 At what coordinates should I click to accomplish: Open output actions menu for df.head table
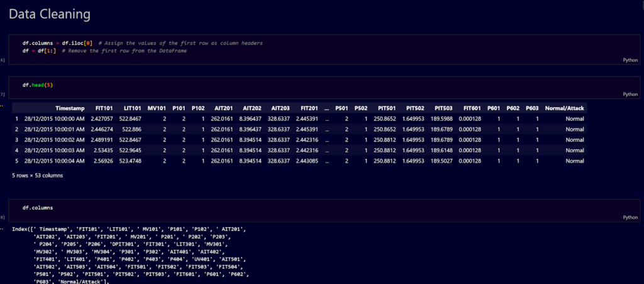(3, 105)
